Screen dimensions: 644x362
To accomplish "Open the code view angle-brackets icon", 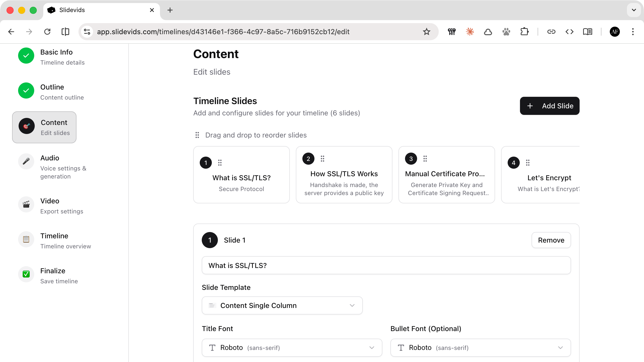I will (x=570, y=32).
